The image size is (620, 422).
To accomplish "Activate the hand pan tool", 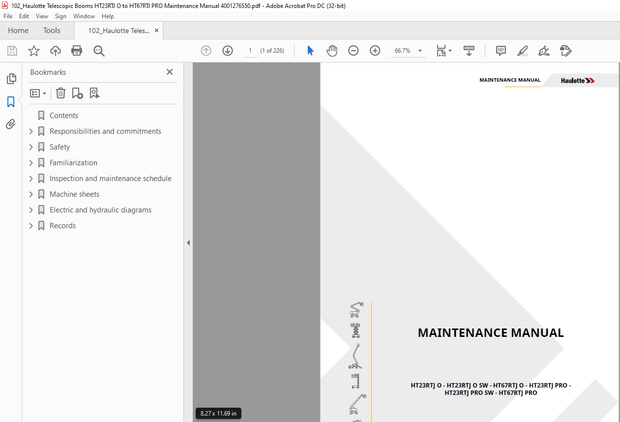I will 332,51.
